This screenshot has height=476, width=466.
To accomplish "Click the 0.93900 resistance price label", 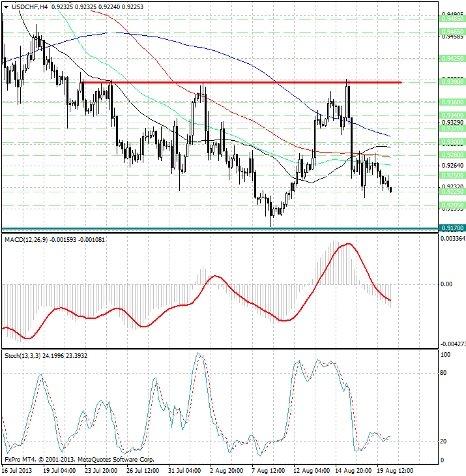I will [452, 82].
